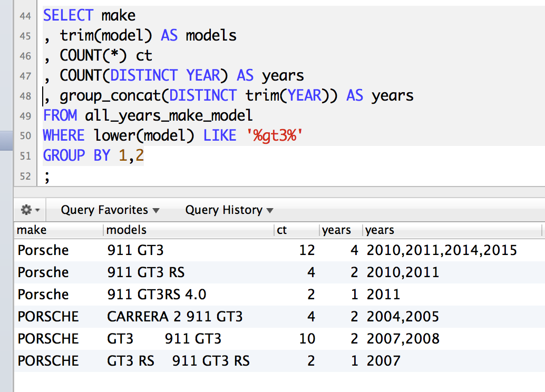
Task: Open the Query History dropdown
Action: pos(229,210)
